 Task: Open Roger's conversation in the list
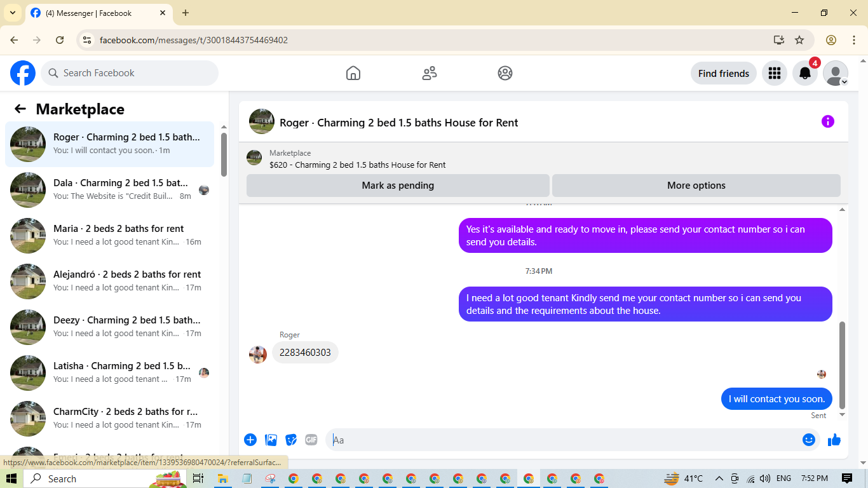tap(109, 144)
